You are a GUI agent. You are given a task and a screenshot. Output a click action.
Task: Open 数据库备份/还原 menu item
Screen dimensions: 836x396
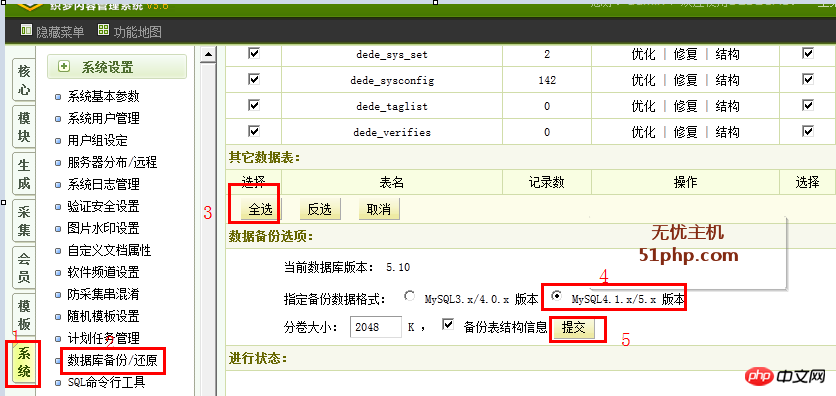tap(112, 361)
